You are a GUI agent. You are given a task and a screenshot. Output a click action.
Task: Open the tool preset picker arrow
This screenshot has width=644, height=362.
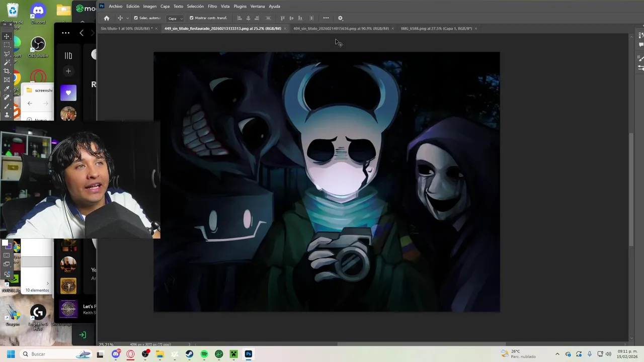pyautogui.click(x=127, y=18)
